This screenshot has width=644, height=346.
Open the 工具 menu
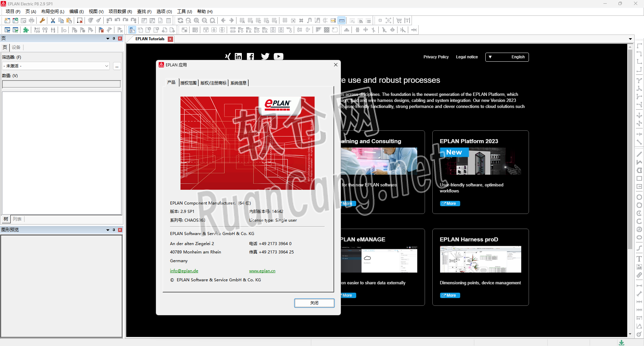click(184, 11)
